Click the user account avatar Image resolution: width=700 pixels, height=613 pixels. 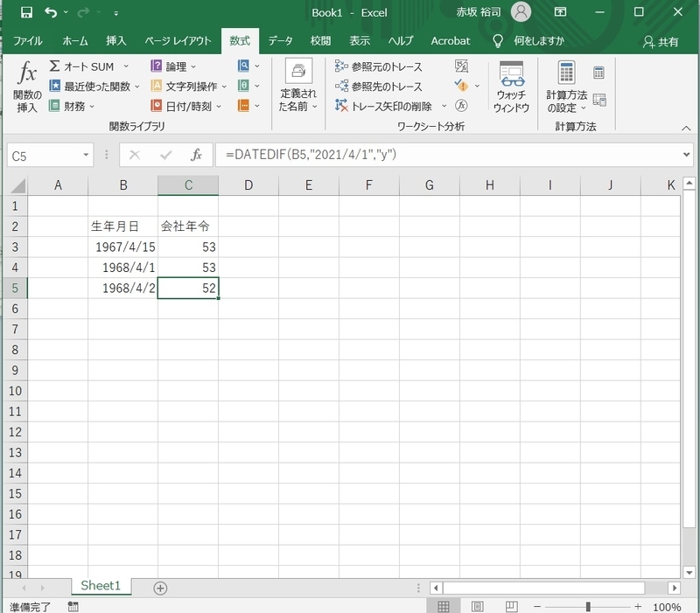point(521,12)
